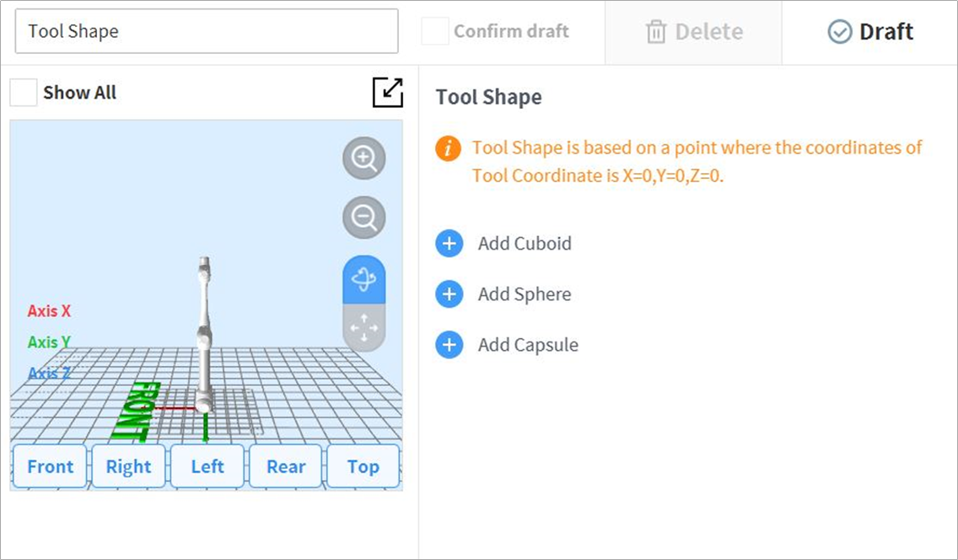
Task: Click the plus icon for Add Sphere
Action: 449,294
